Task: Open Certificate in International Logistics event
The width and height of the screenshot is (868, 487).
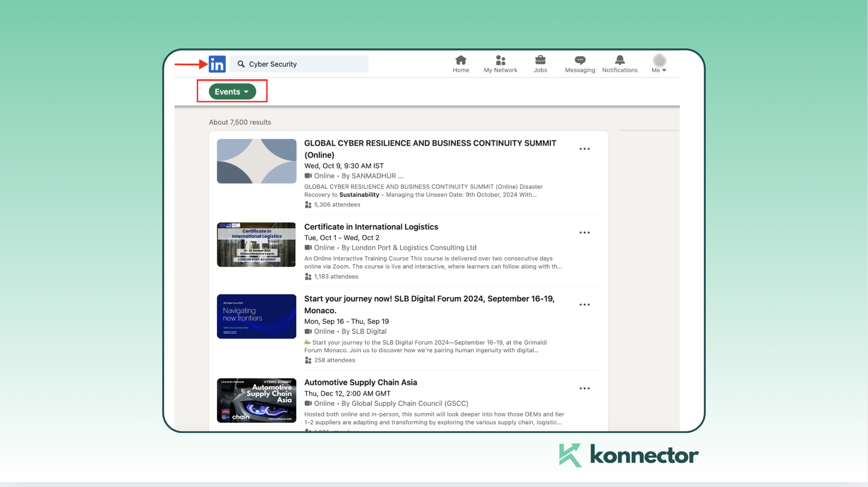Action: [x=371, y=226]
